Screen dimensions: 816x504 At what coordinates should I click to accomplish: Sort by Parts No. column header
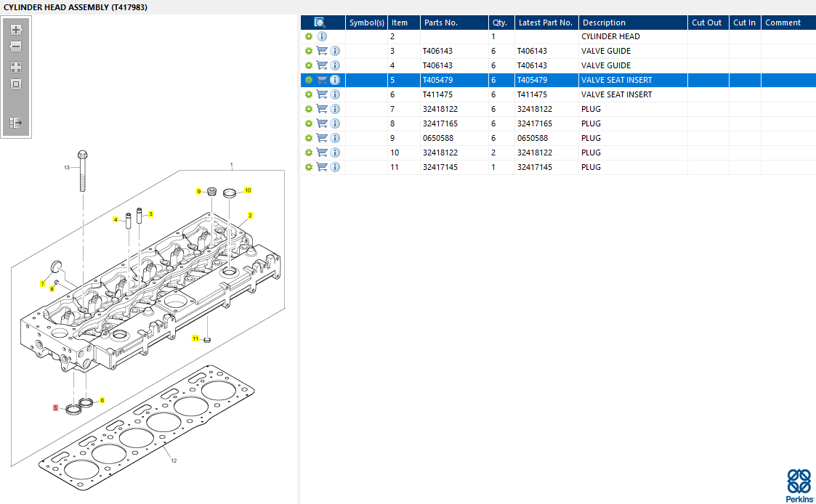[454, 23]
